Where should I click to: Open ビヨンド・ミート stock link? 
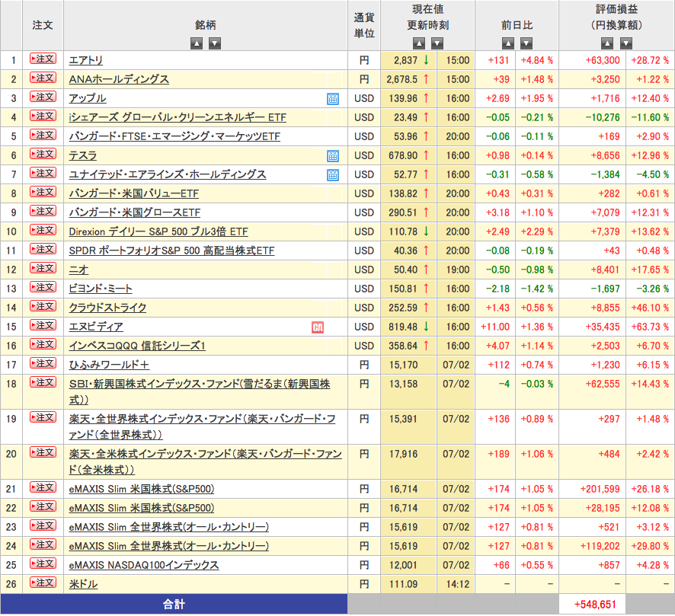point(101,289)
